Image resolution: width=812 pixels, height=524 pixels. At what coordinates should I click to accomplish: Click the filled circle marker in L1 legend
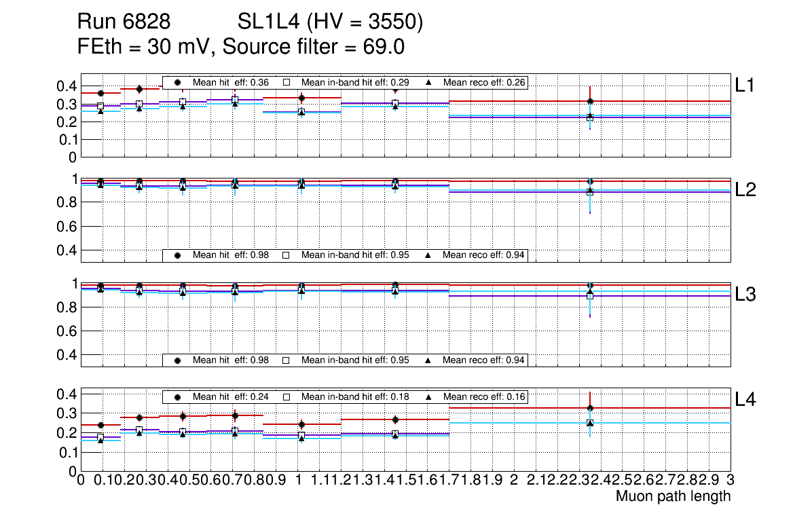178,82
